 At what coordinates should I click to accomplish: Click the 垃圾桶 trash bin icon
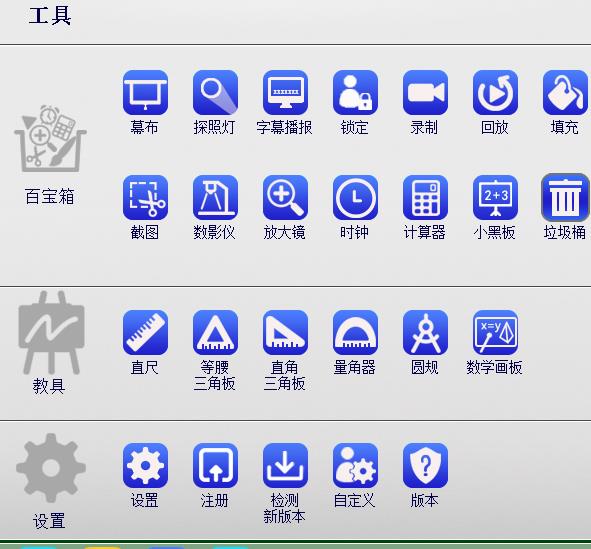(565, 197)
